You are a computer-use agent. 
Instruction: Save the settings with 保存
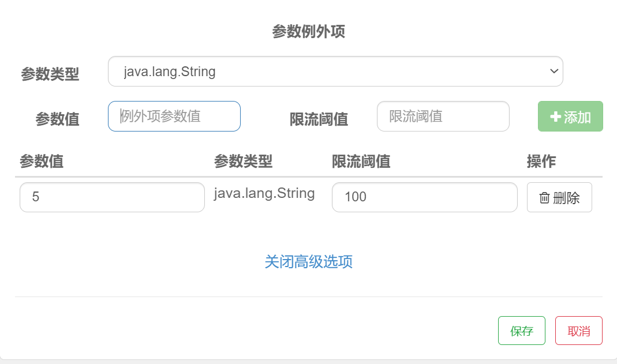coord(521,331)
